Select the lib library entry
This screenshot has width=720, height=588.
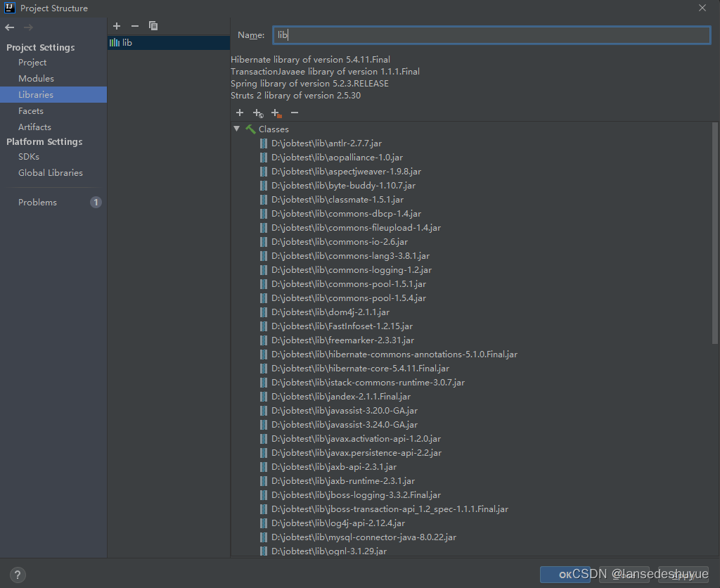click(x=169, y=43)
